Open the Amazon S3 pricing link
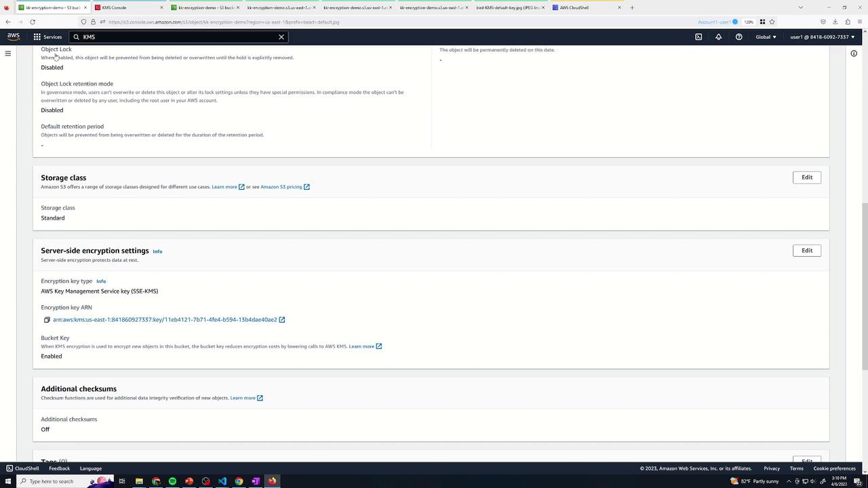The image size is (868, 488). click(285, 187)
